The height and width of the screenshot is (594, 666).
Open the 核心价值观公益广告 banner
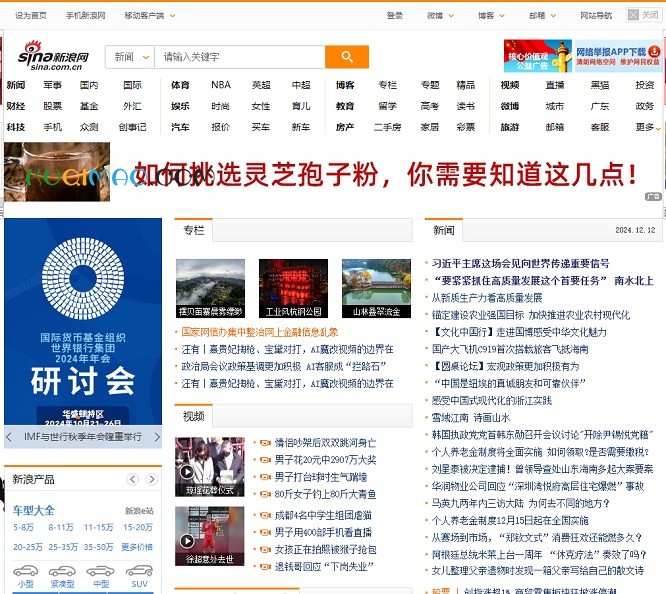click(x=538, y=56)
